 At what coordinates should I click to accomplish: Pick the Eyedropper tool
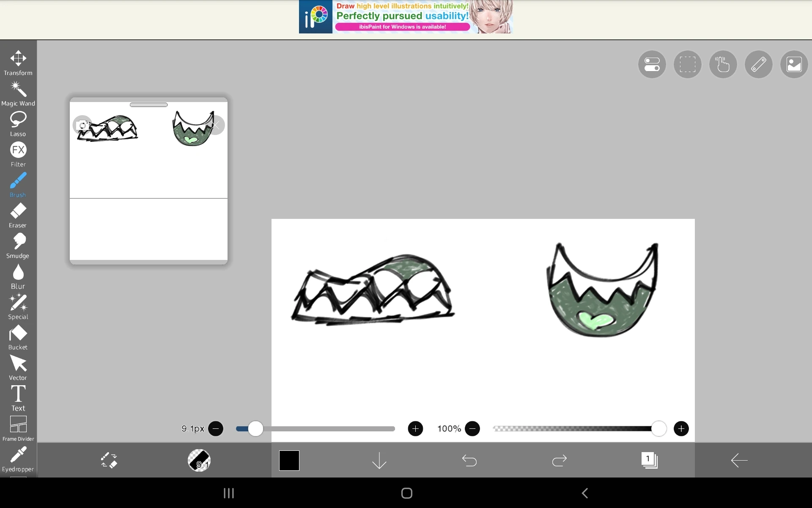[x=18, y=459]
